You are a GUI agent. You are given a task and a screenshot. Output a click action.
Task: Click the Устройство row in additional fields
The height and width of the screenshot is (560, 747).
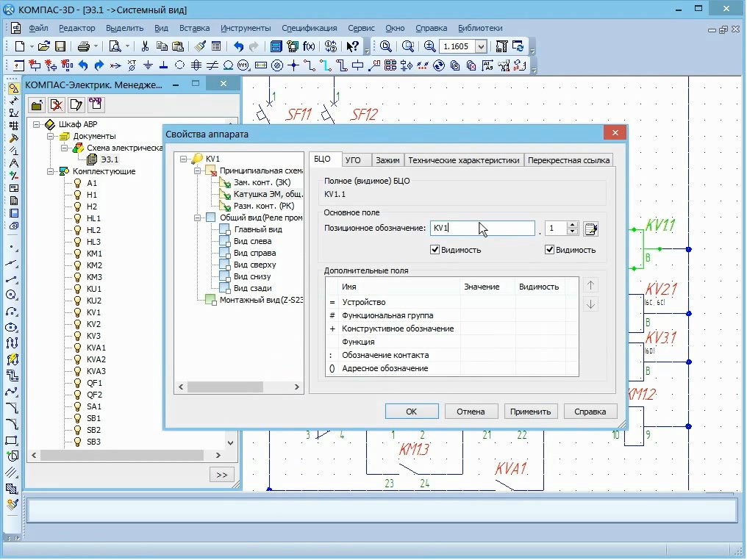(452, 302)
